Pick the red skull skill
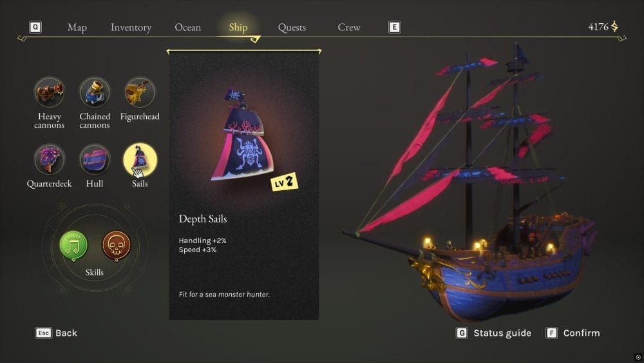This screenshot has width=644, height=363. (x=116, y=245)
